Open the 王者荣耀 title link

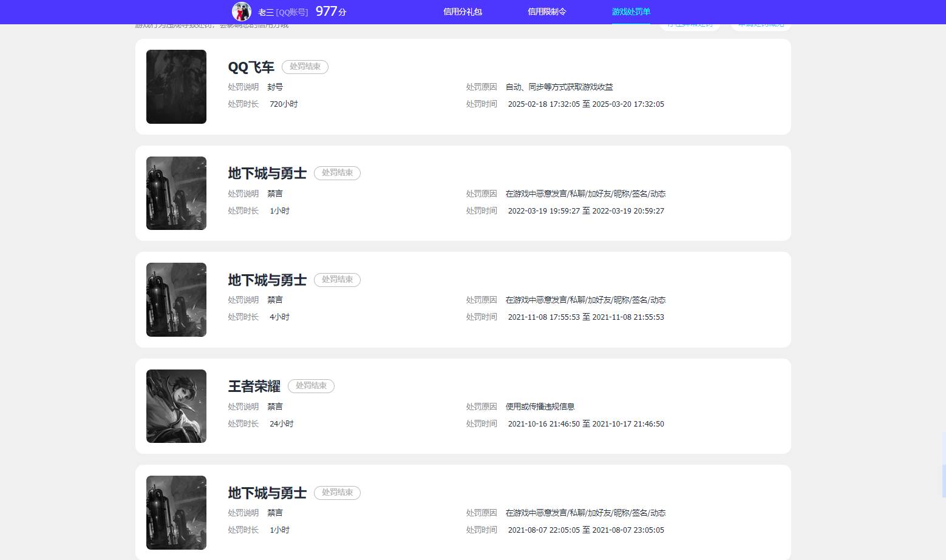click(254, 385)
